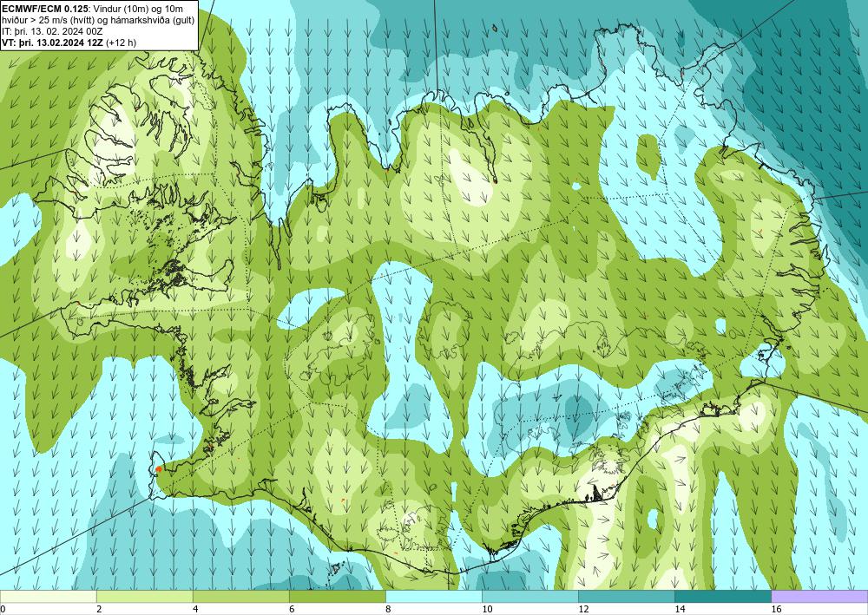Select the pale teal 10–12 m/s legend swatch
Image resolution: width=868 pixels, height=615 pixels.
[529, 596]
